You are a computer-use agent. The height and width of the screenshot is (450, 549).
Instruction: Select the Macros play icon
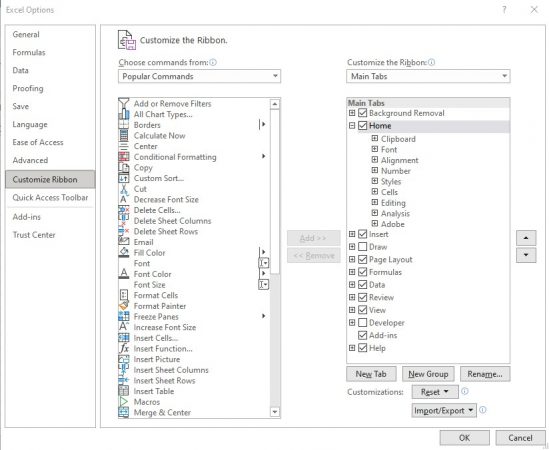click(124, 402)
